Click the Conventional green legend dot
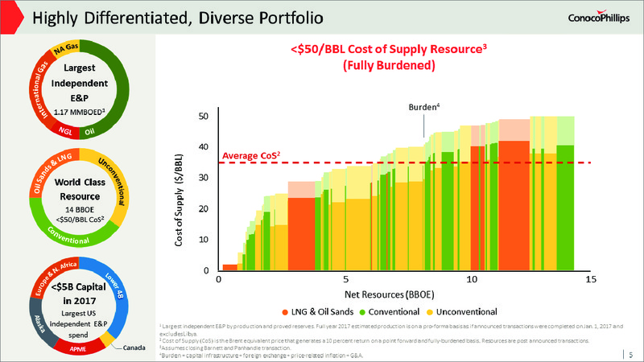644x362 pixels. (x=362, y=312)
